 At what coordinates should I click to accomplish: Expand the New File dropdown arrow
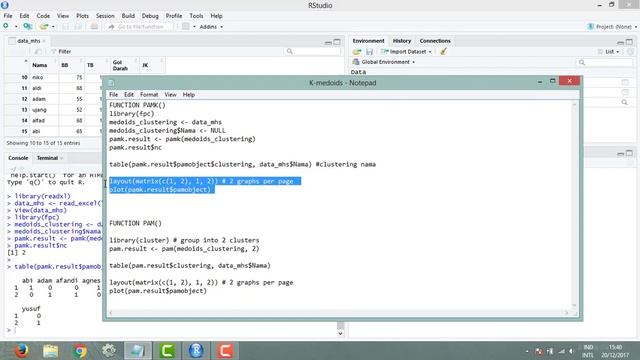[16, 27]
